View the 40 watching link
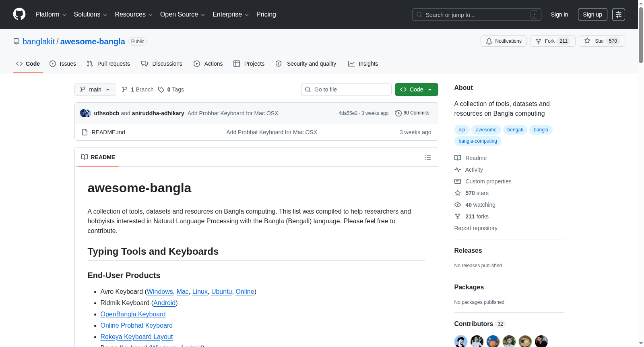This screenshot has height=347, width=644. point(475,205)
